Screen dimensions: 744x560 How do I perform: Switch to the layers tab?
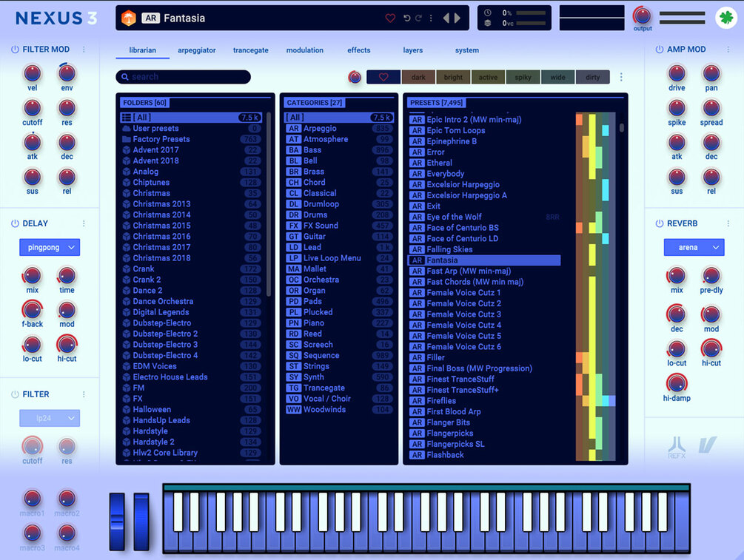point(413,50)
